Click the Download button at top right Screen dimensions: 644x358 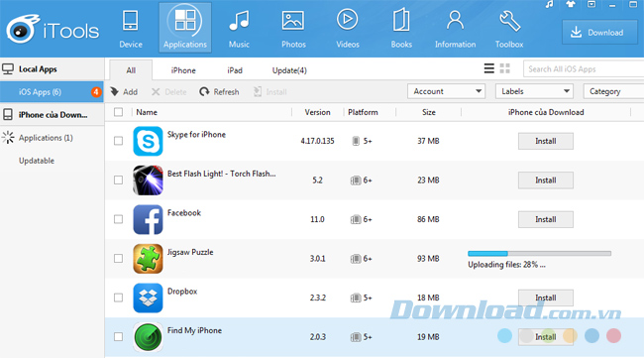click(x=599, y=32)
